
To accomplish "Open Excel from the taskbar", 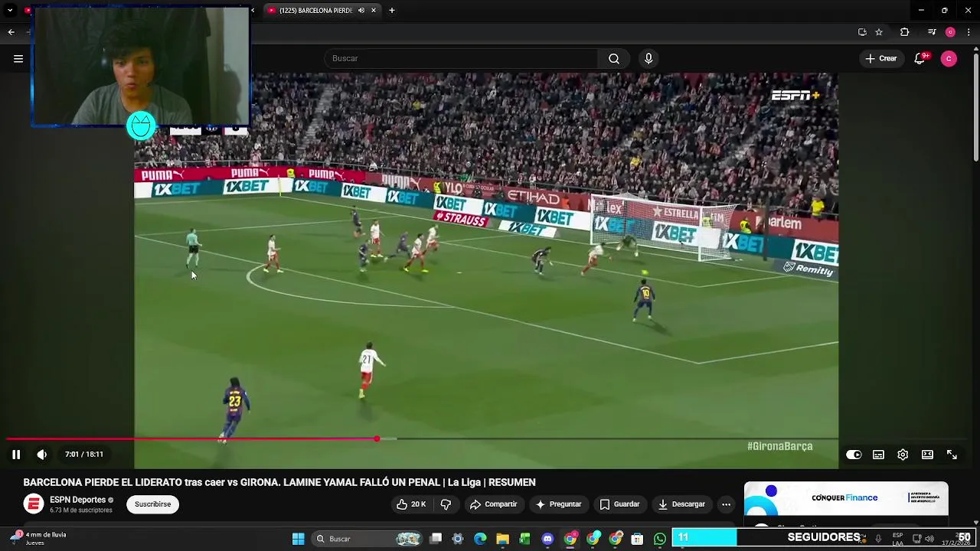I will click(x=524, y=539).
